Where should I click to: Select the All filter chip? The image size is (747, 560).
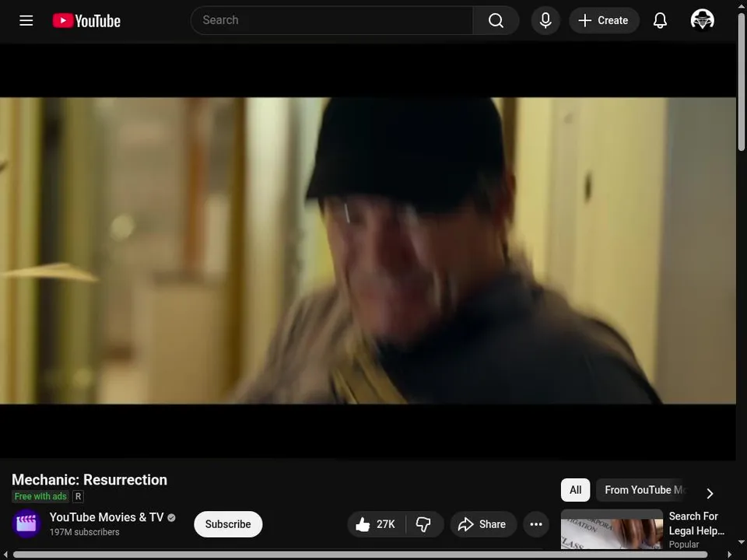coord(576,490)
